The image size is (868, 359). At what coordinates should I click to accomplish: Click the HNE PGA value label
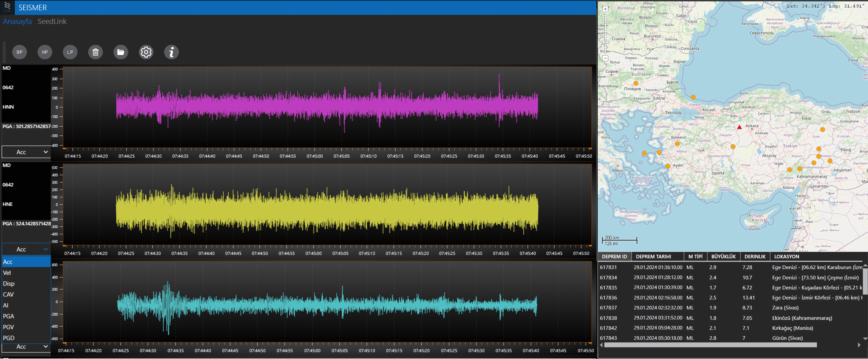coord(27,224)
